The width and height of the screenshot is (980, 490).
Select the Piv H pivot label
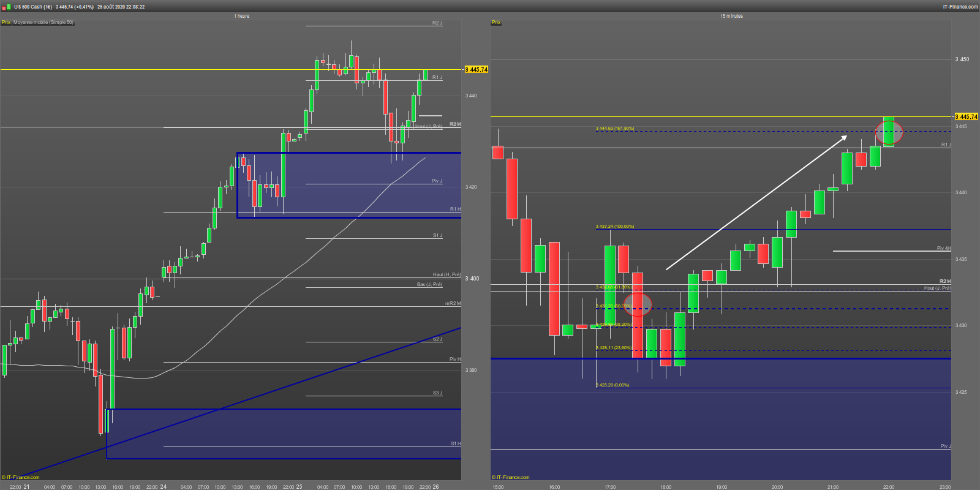click(x=455, y=360)
